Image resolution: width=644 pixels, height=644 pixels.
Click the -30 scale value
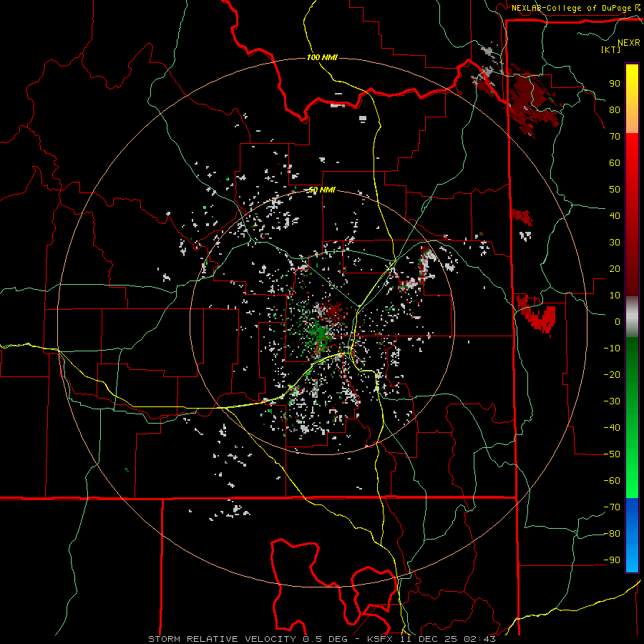pos(612,401)
